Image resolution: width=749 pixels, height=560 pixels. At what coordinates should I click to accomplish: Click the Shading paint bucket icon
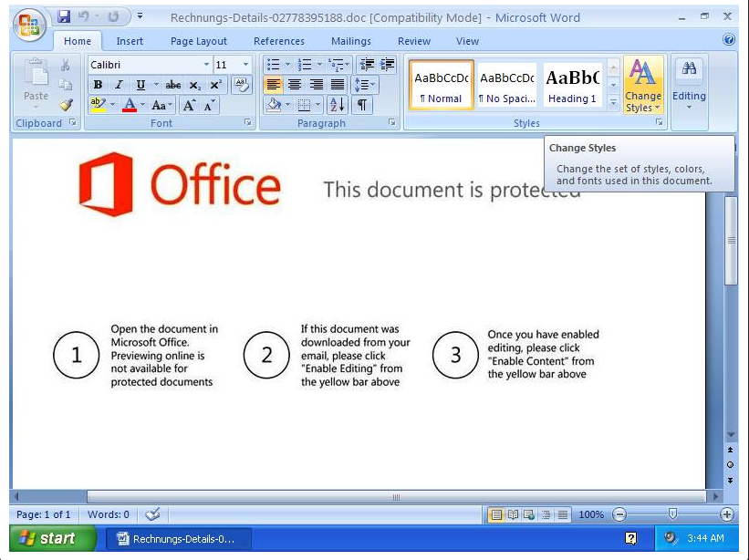274,105
